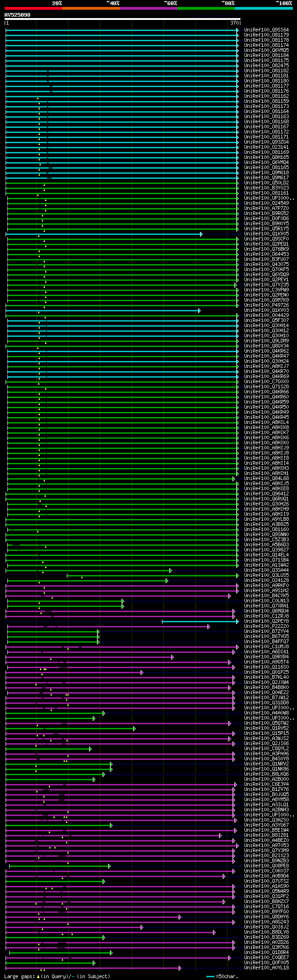297x980 pixels.
Task: Select the UniRef100_B3DZ69 label
Action: tap(266, 937)
